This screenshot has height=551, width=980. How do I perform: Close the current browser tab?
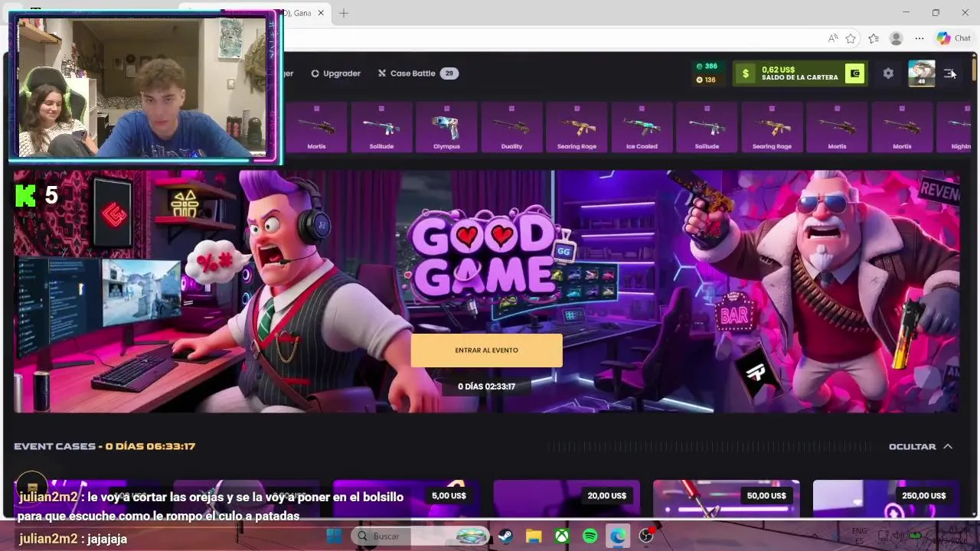(321, 13)
